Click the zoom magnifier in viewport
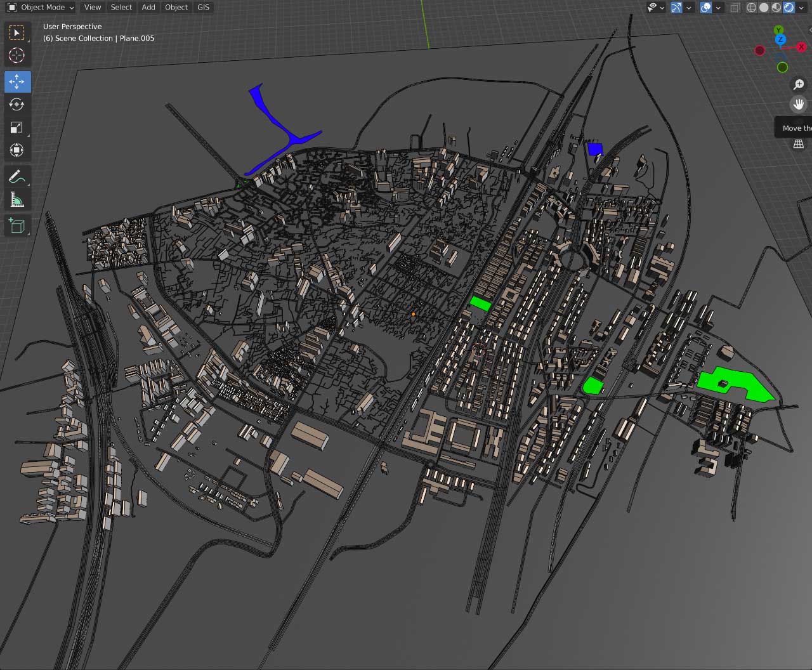Viewport: 812px width, 670px height. tap(799, 85)
